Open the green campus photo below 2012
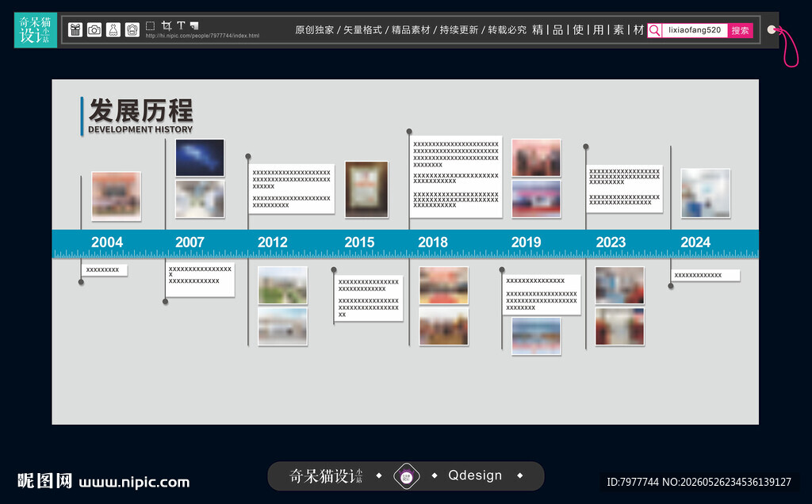The width and height of the screenshot is (812, 504). 283,285
